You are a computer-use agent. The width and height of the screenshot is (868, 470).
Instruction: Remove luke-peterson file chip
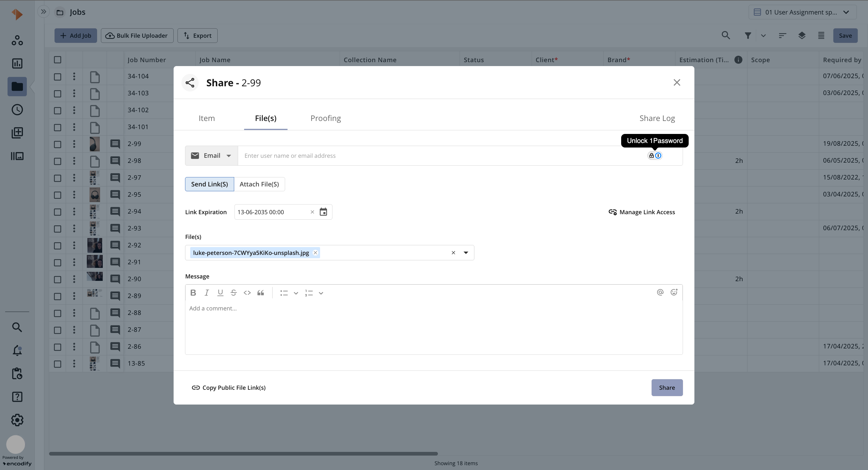[x=315, y=252]
